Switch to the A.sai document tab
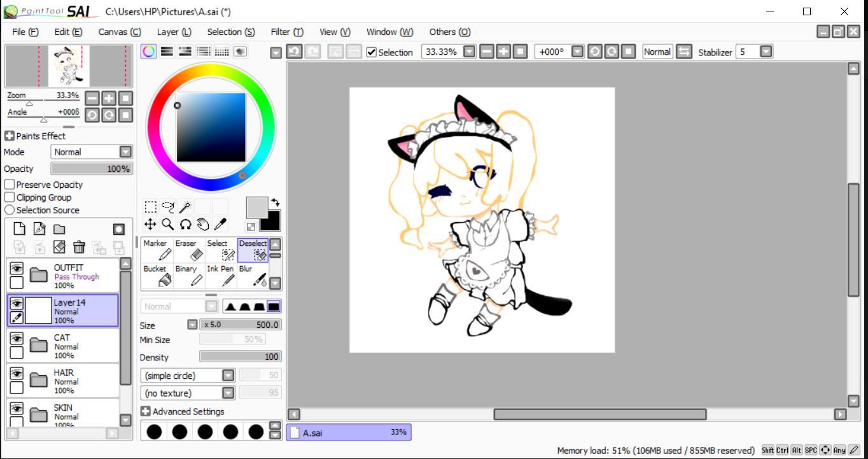The image size is (868, 459). 349,432
